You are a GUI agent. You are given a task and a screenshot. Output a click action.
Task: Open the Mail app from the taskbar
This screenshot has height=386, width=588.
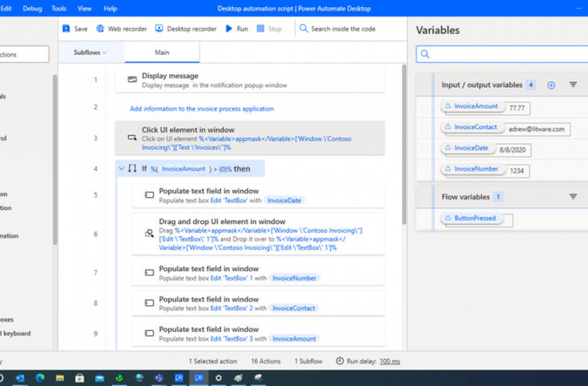(x=99, y=378)
